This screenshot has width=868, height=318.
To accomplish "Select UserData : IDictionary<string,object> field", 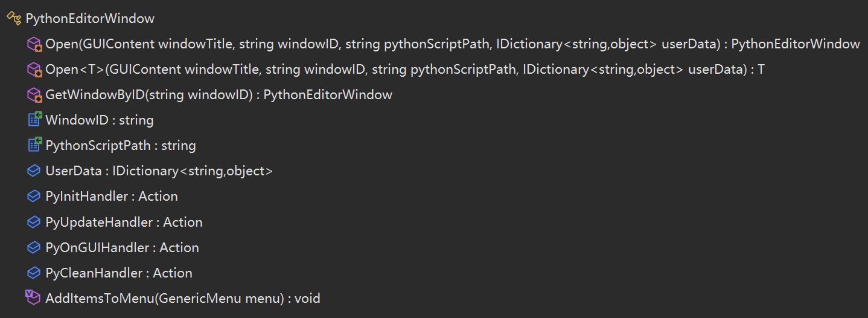I will (x=159, y=171).
